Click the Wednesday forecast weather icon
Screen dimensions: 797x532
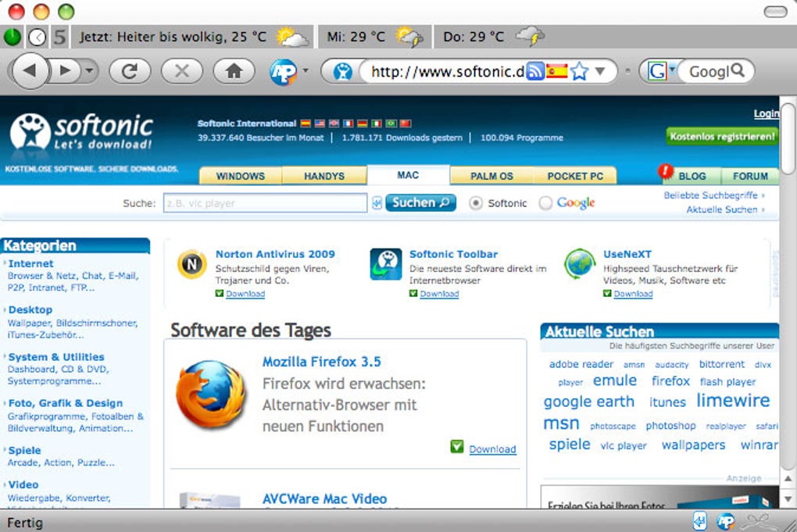point(409,37)
